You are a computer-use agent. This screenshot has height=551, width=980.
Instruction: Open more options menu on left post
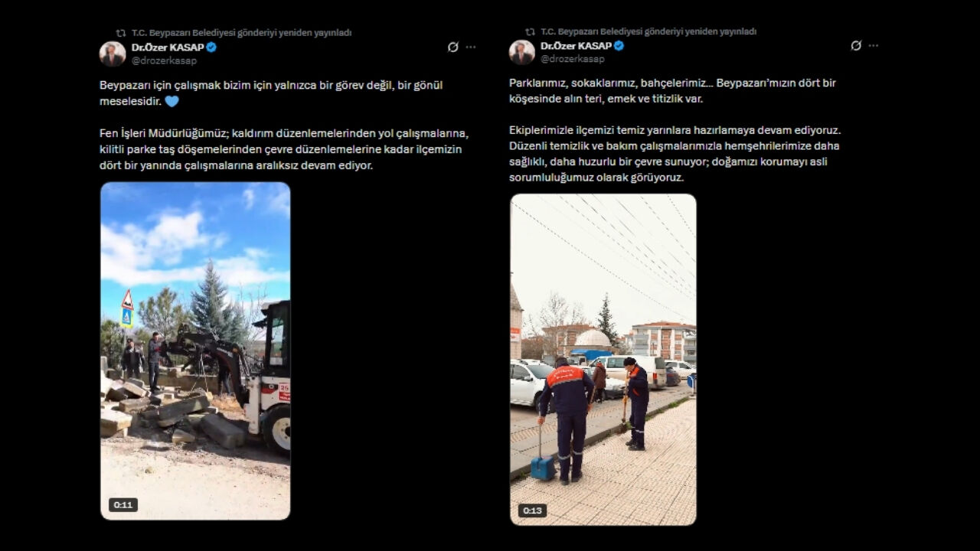coord(471,47)
